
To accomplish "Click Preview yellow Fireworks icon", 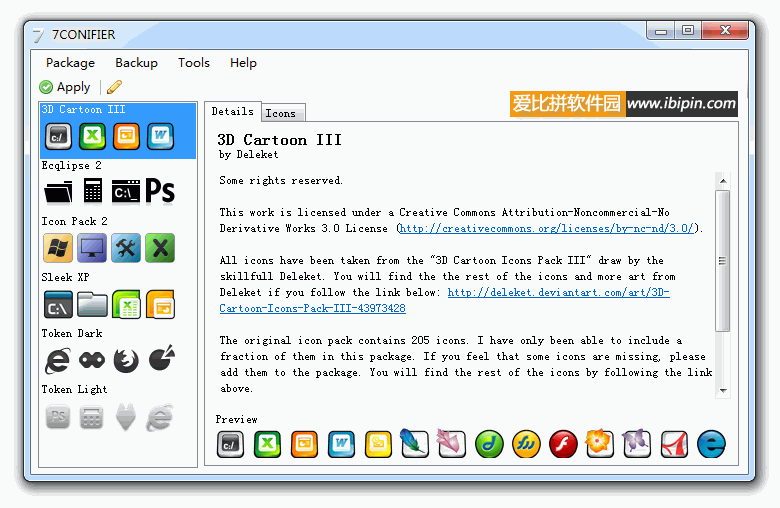I will [526, 444].
